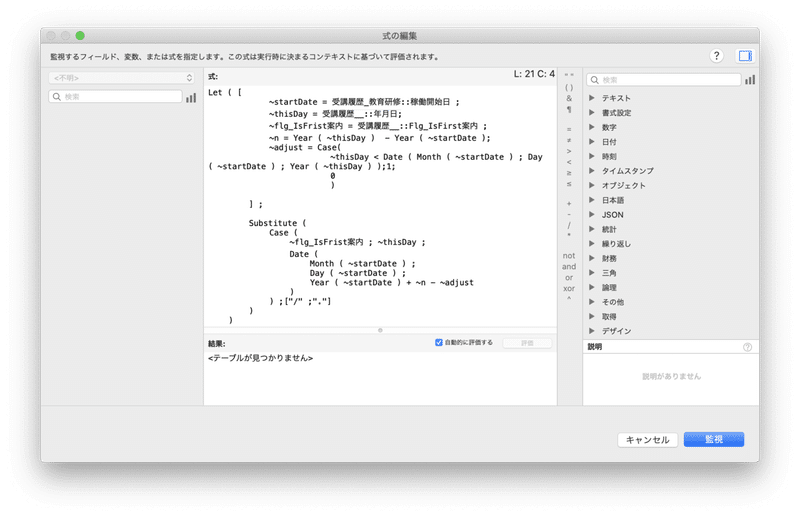Insert the division slash operator
This screenshot has width=800, height=516.
569,225
